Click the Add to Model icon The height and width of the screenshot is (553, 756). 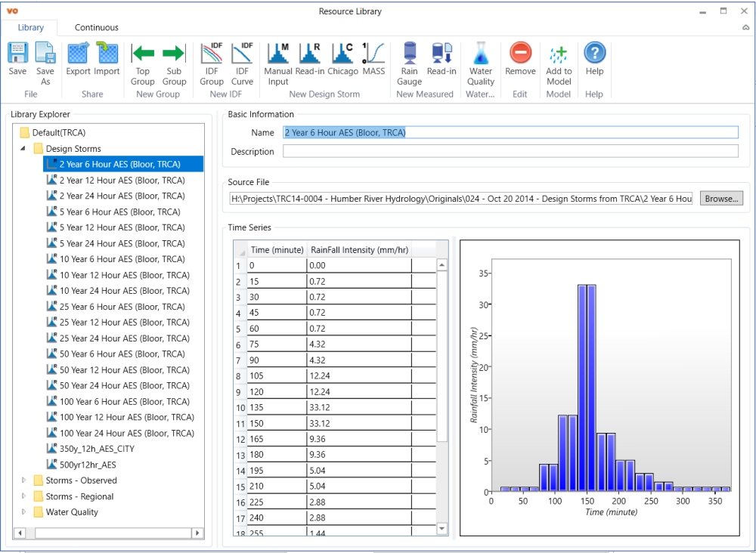click(x=559, y=62)
